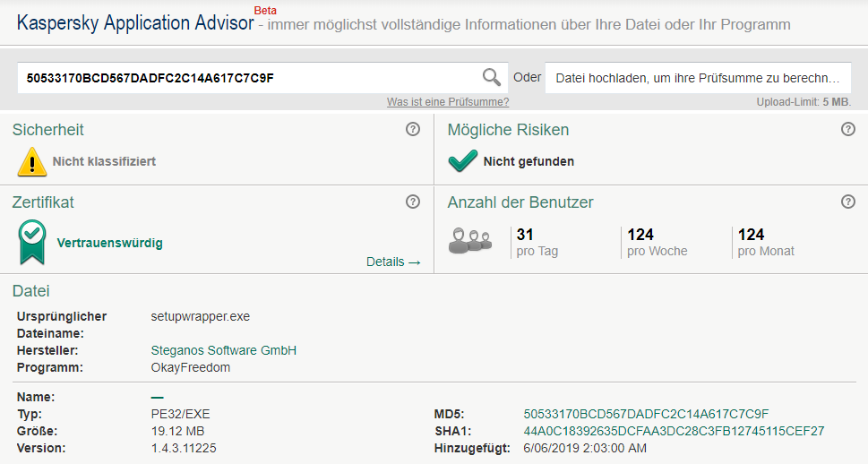This screenshot has height=464, width=868.
Task: Click the Anzahl der Benutzer heading
Action: 520,202
